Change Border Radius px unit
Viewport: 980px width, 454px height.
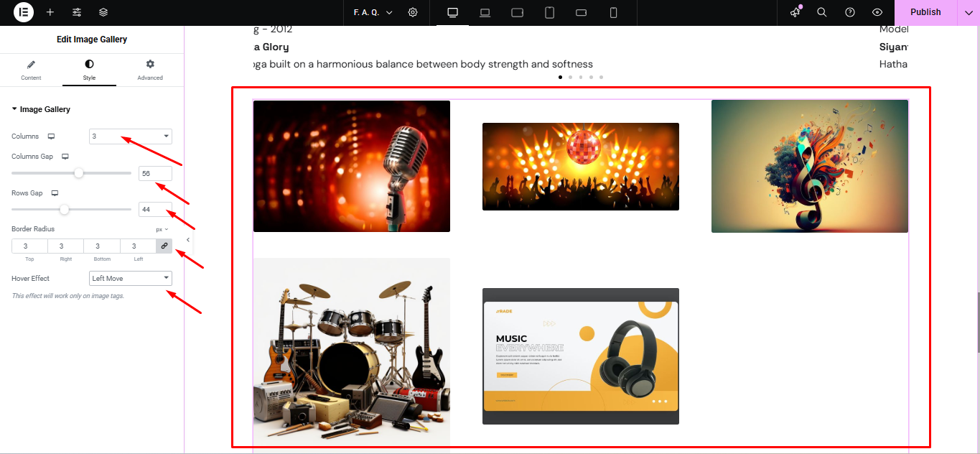[x=162, y=229]
